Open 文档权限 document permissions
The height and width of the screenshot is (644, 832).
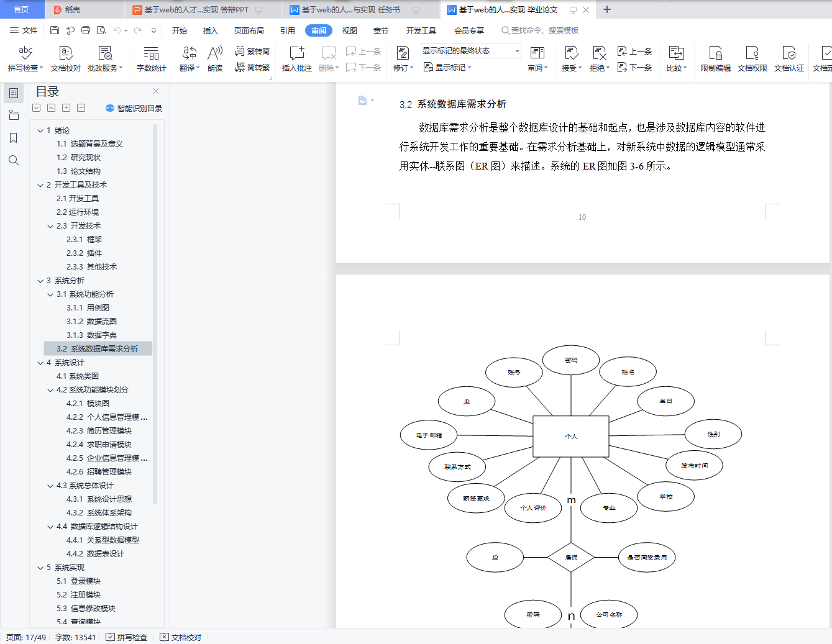coord(752,59)
